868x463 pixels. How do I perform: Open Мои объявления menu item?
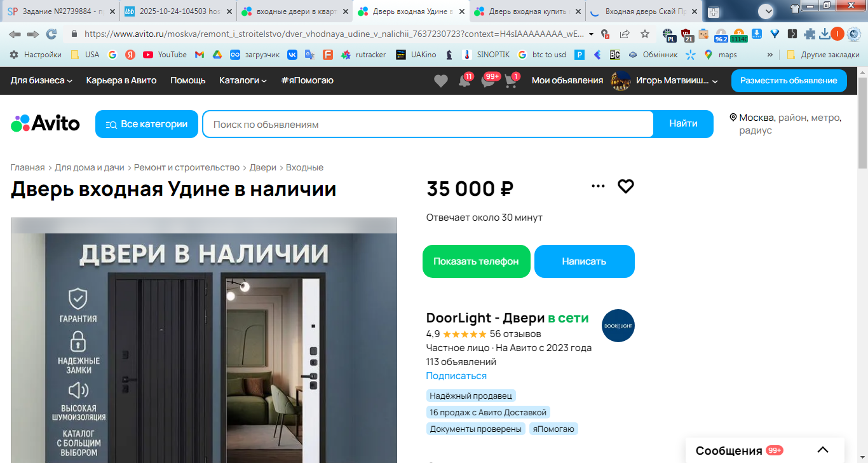point(567,80)
